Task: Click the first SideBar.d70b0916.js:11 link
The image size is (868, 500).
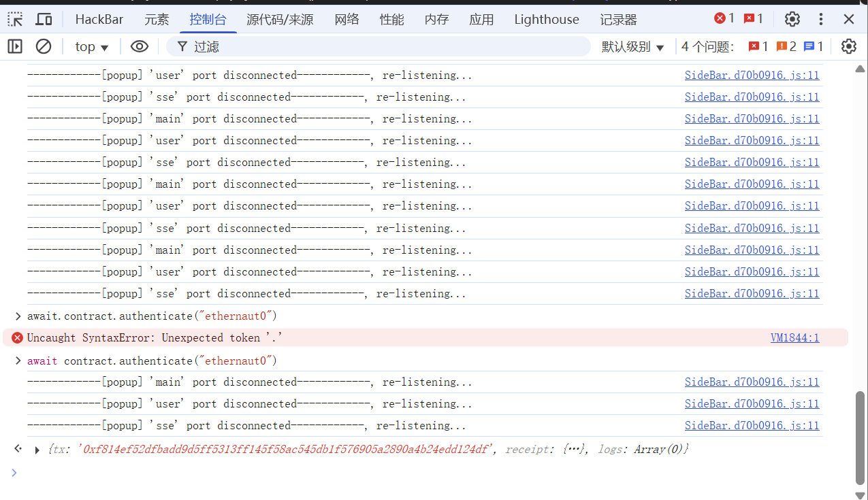Action: click(x=752, y=75)
